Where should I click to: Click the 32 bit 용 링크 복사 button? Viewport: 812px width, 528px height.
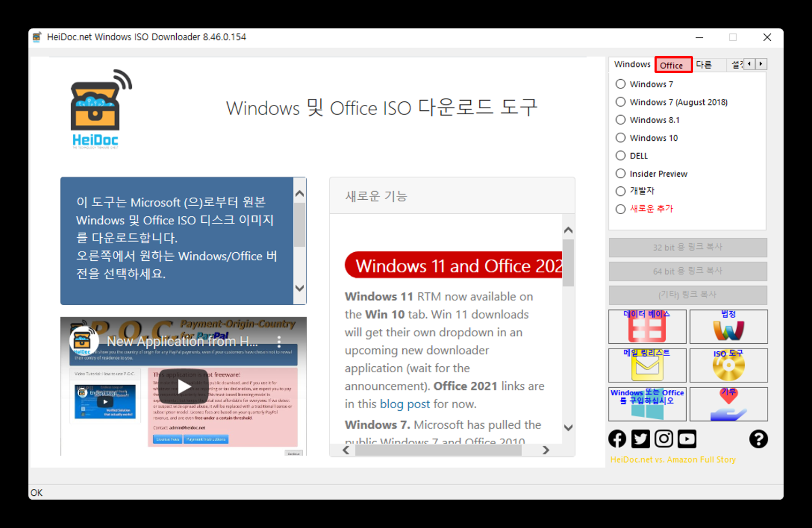(688, 247)
